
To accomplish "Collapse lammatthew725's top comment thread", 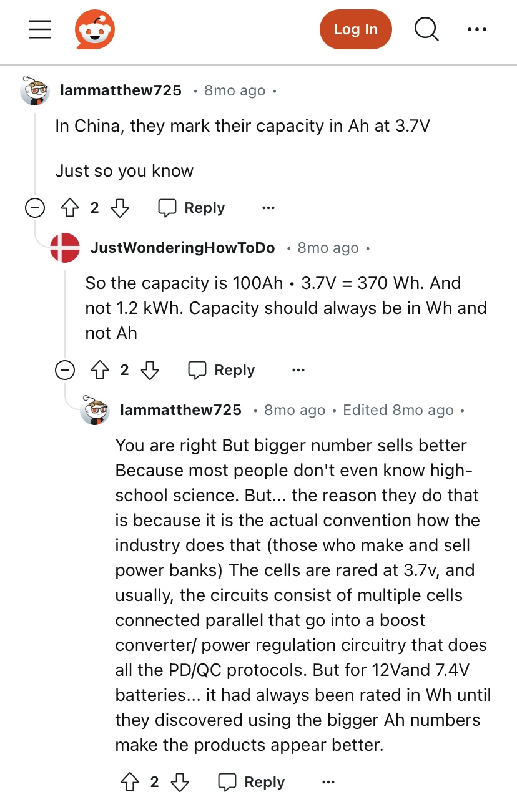I will tap(35, 208).
